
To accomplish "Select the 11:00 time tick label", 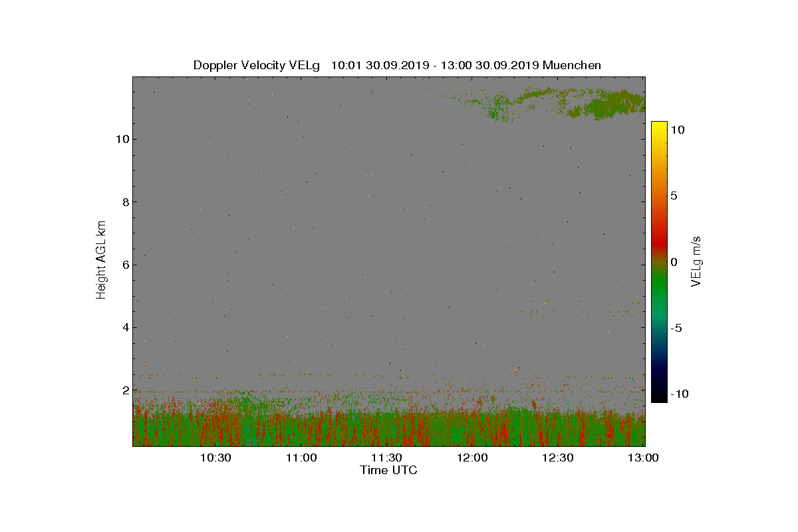I will coord(301,458).
